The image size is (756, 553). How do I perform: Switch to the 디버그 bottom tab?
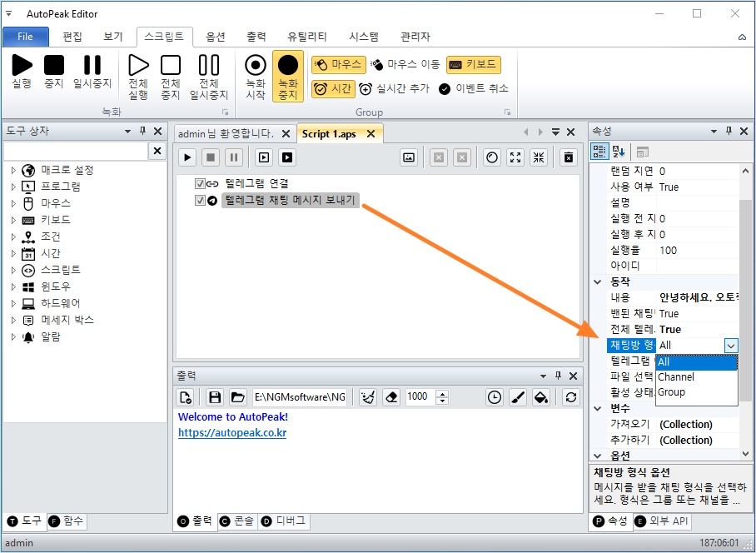tap(283, 521)
